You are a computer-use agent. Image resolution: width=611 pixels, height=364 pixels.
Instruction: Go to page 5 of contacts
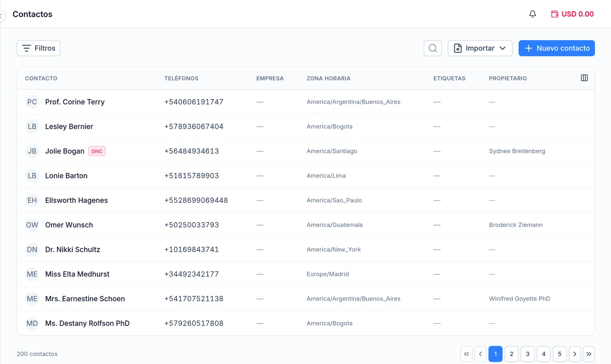[x=560, y=354]
